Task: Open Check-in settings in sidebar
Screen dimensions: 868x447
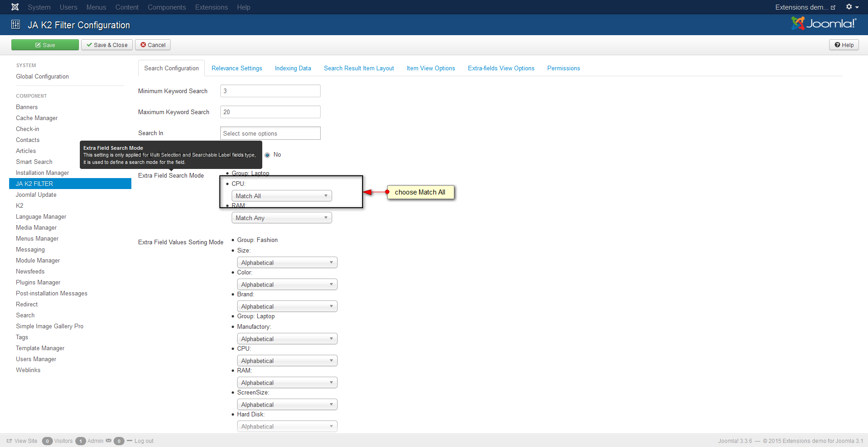Action: 28,129
